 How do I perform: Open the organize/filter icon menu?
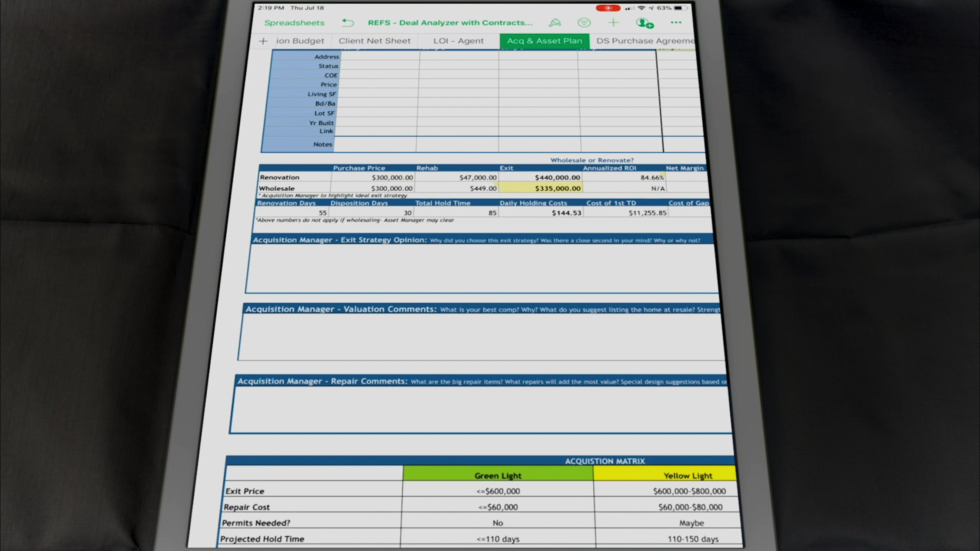coord(584,23)
